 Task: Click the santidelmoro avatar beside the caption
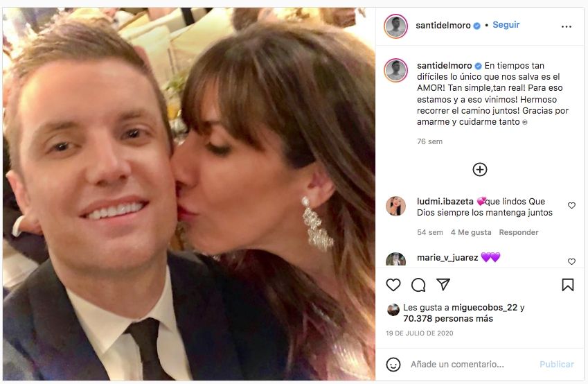point(395,70)
